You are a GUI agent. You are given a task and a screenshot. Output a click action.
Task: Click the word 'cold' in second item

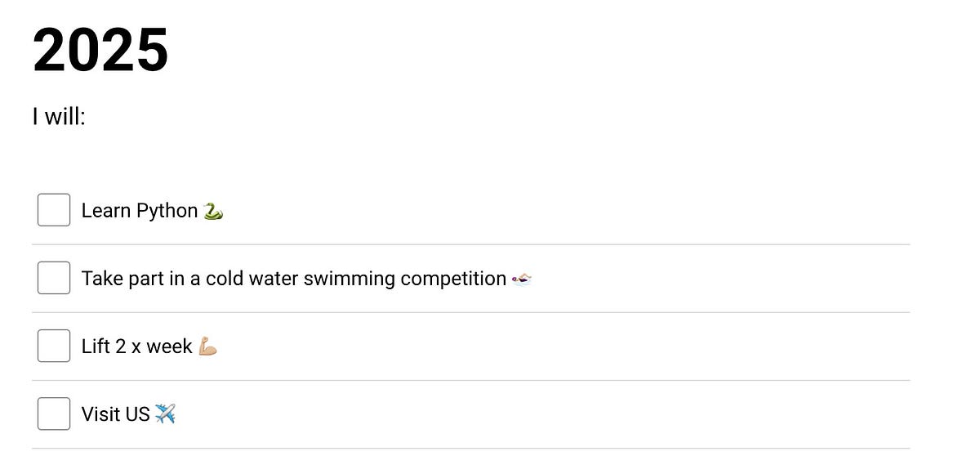coord(224,279)
